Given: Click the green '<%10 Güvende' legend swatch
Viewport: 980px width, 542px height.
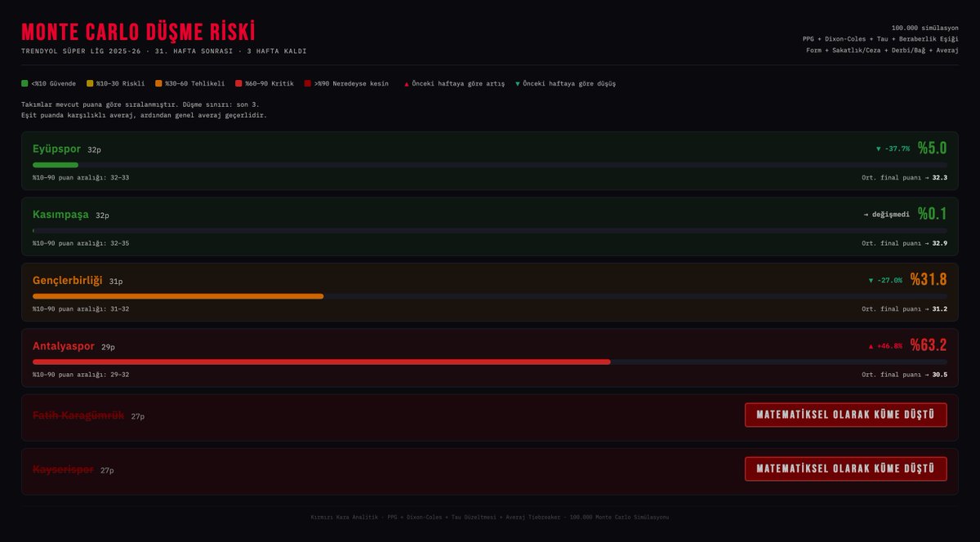Looking at the screenshot, I should coord(24,83).
